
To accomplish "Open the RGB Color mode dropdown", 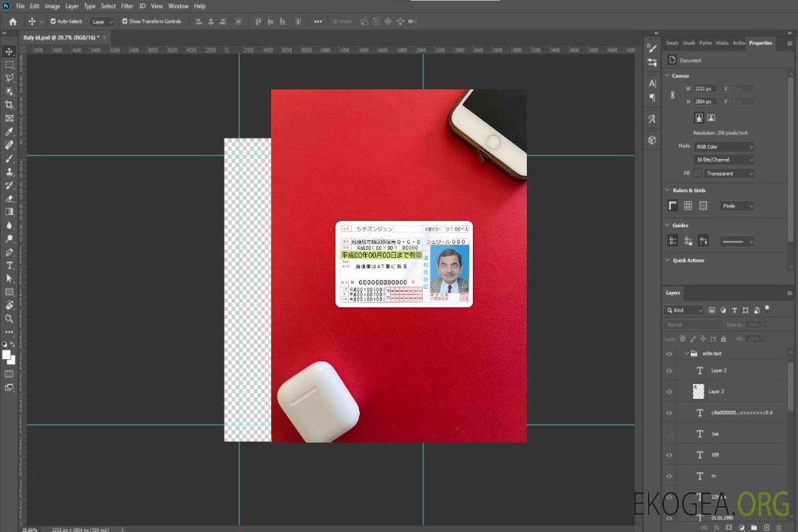I will 724,147.
